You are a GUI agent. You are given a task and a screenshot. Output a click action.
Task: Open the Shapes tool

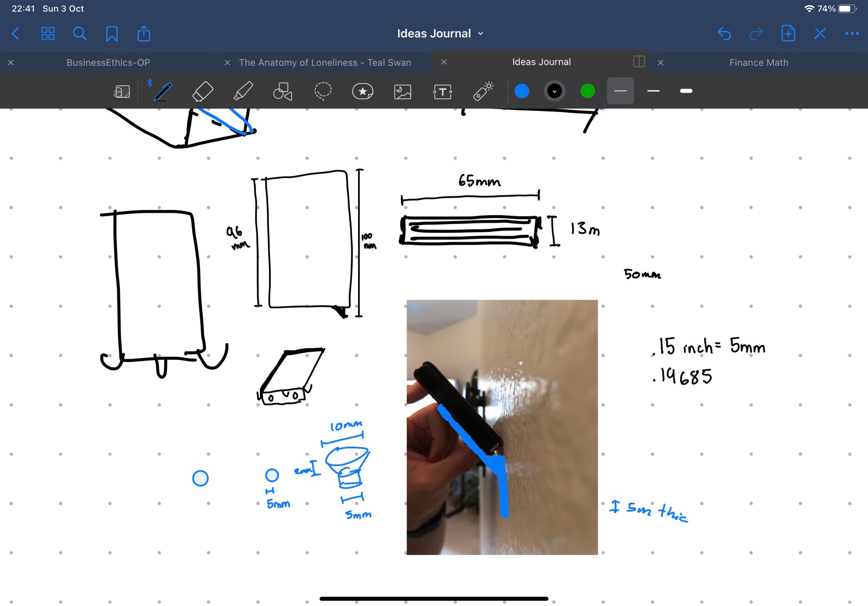point(282,91)
